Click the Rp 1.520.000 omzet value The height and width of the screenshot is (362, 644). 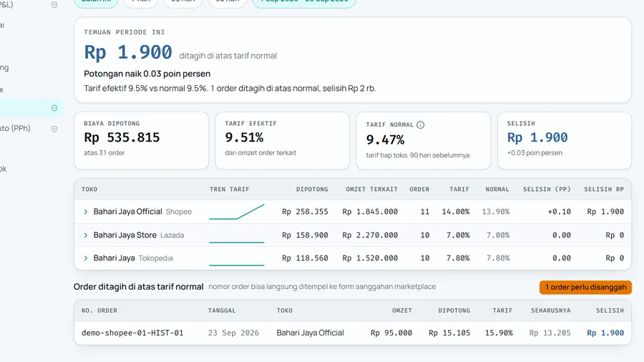click(x=370, y=258)
